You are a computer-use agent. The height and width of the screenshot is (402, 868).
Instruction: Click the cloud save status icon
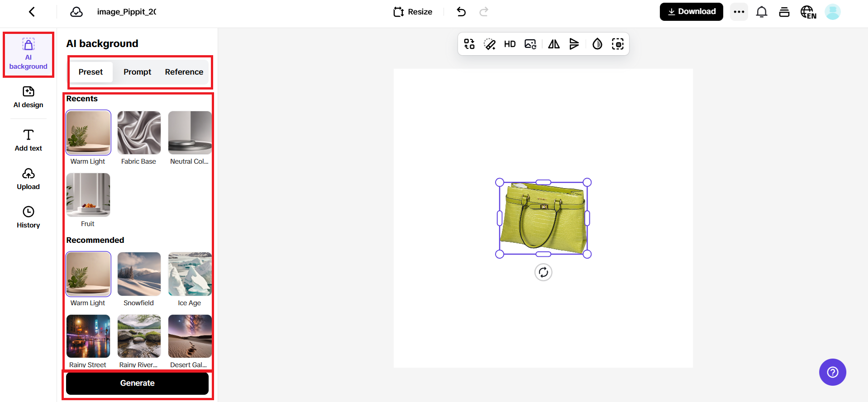pyautogui.click(x=76, y=12)
